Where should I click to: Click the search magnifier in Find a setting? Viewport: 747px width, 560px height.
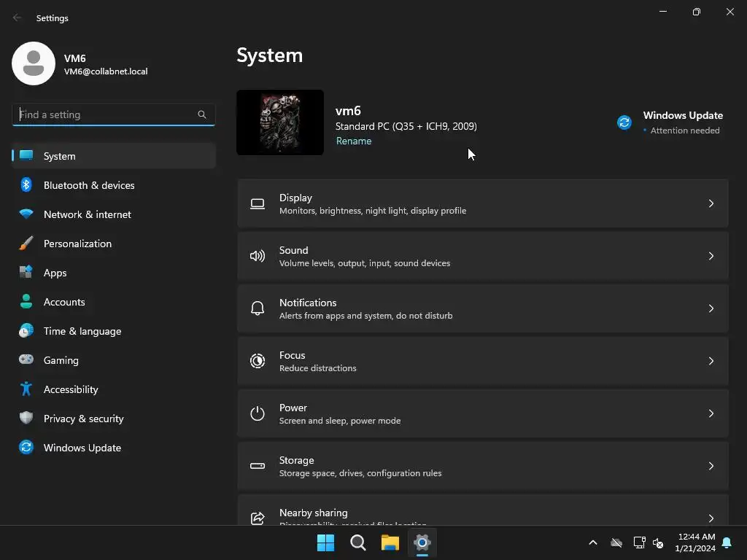click(x=202, y=114)
